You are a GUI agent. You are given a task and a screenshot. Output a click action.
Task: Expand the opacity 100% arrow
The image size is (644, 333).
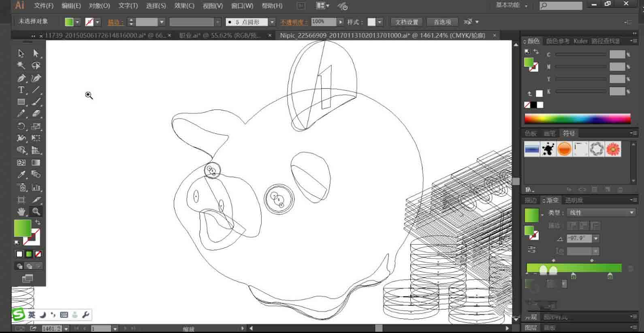tap(341, 22)
